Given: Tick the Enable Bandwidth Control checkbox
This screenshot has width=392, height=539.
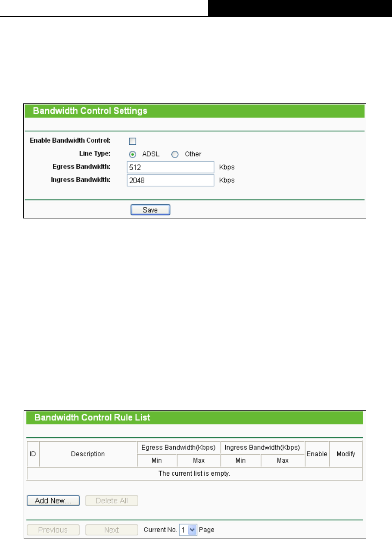Looking at the screenshot, I should click(x=133, y=141).
